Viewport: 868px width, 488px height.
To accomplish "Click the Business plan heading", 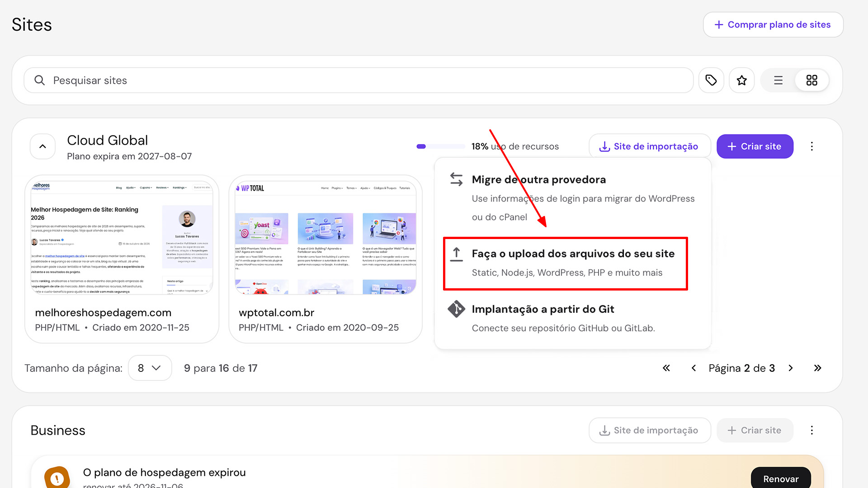I will (58, 430).
